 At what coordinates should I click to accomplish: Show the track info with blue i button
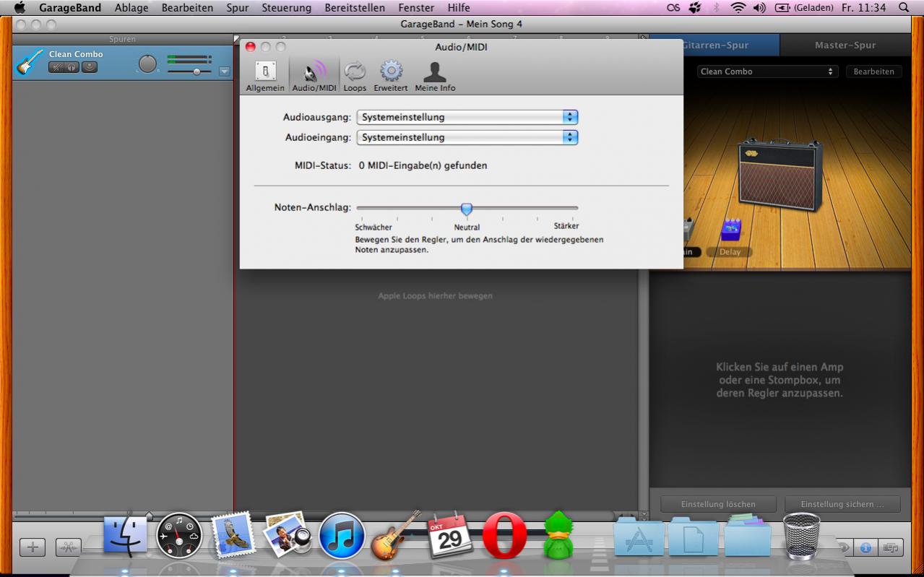click(x=865, y=547)
